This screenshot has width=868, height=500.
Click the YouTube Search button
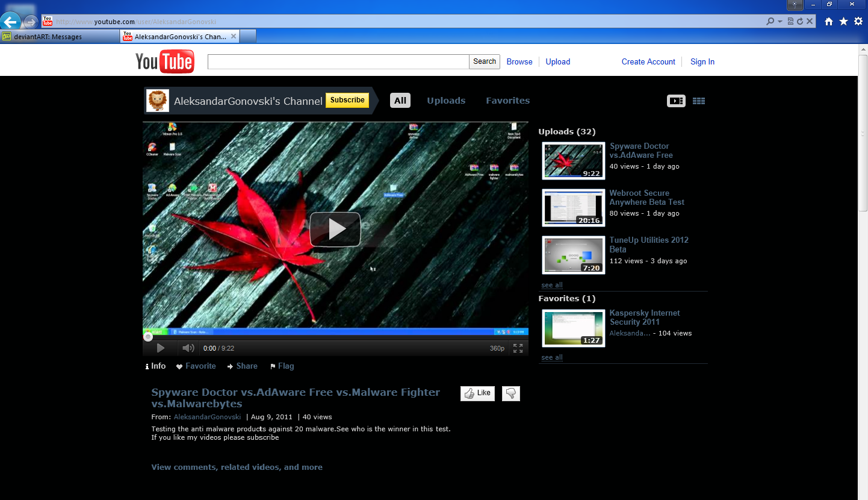tap(485, 61)
